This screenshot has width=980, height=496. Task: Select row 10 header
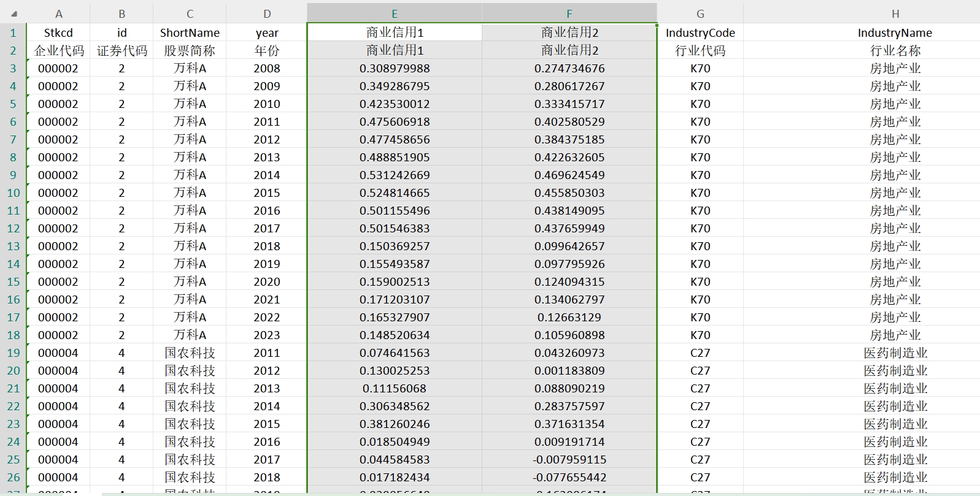14,193
